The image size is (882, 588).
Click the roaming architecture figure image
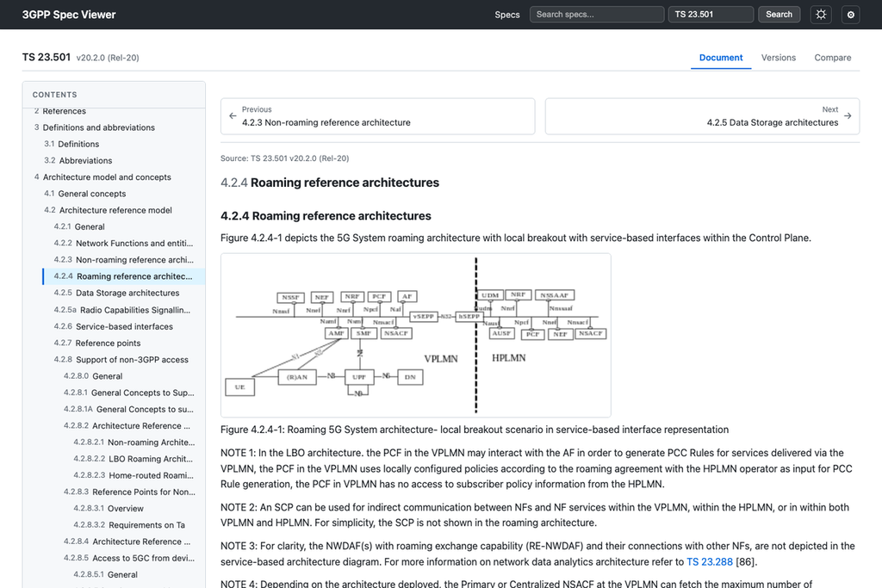coord(416,335)
